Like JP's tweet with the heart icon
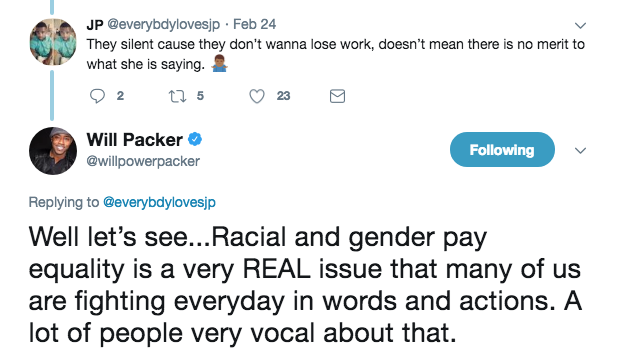The image size is (617, 360). pyautogui.click(x=257, y=96)
